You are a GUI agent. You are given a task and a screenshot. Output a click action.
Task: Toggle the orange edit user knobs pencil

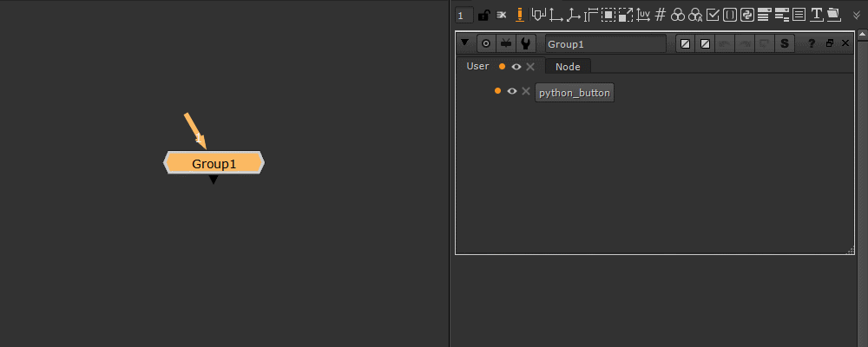pos(519,15)
